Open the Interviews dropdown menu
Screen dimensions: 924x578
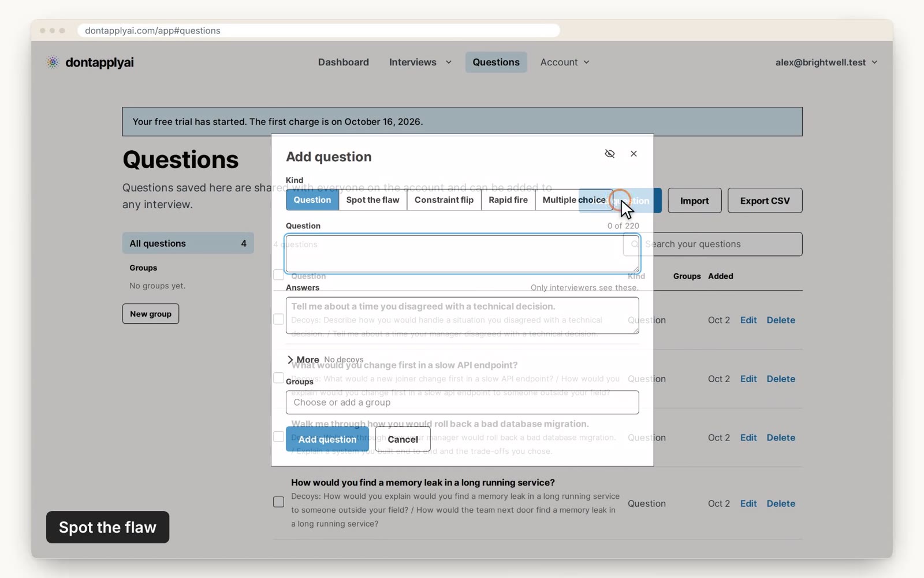coord(420,62)
